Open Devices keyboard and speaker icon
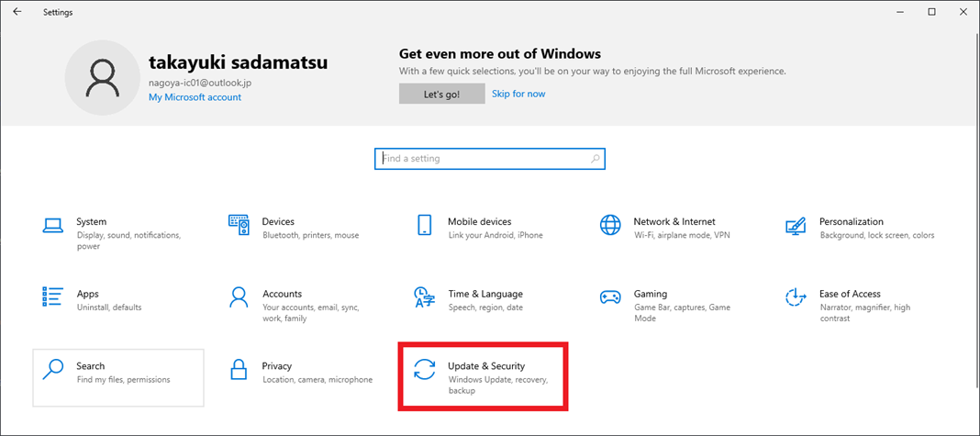Screen dimensions: 980x436 (x=239, y=225)
